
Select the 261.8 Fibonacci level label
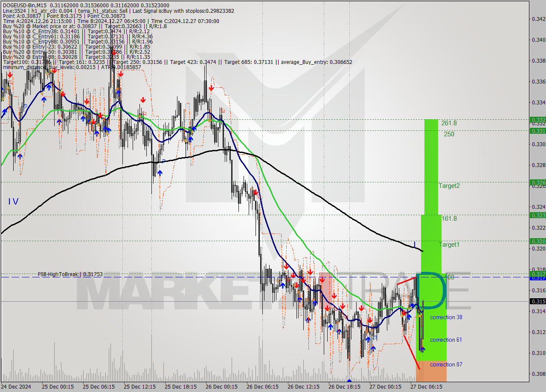click(449, 123)
